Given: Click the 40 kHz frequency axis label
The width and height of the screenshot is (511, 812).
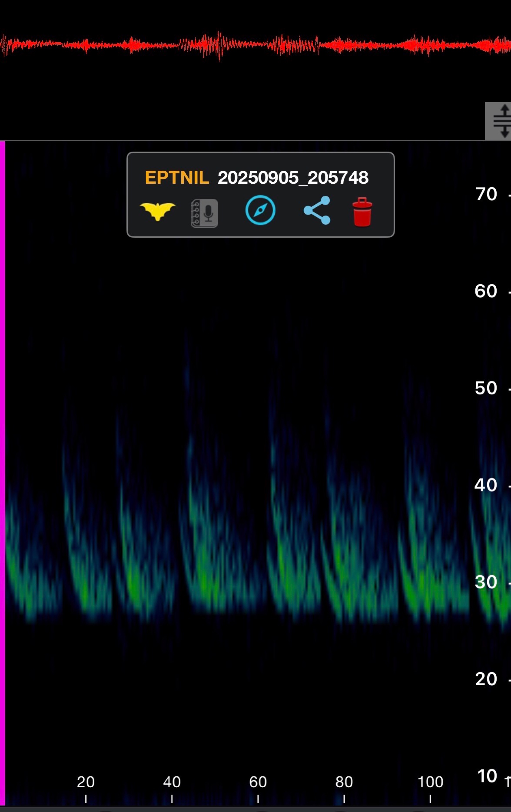Looking at the screenshot, I should coord(486,485).
